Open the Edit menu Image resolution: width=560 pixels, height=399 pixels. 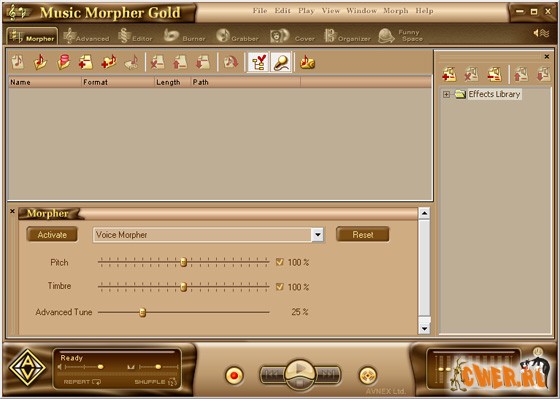coord(282,11)
